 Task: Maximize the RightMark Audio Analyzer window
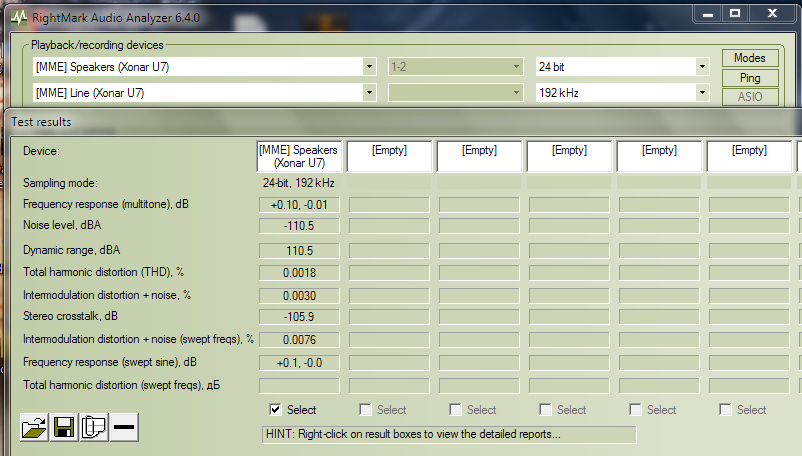coord(735,14)
